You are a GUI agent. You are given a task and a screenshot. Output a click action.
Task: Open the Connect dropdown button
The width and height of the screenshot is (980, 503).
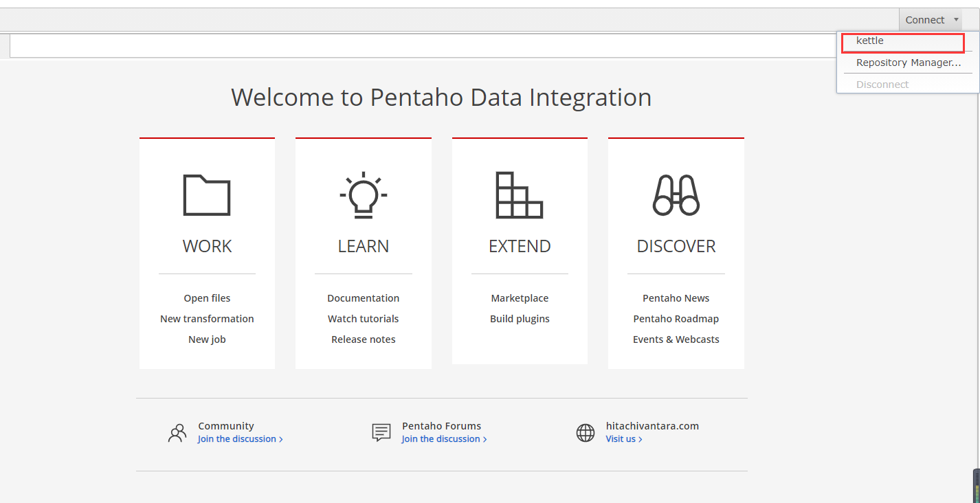[x=931, y=20]
